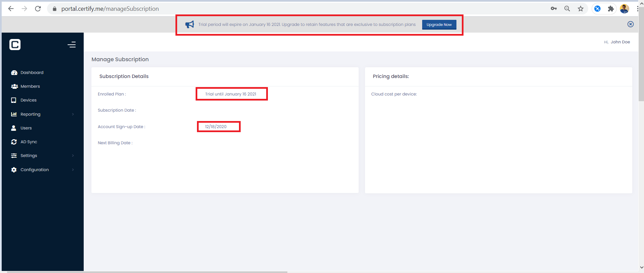This screenshot has height=273, width=644.
Task: Click the '12/18/2020' sign-up date value
Action: pyautogui.click(x=216, y=127)
